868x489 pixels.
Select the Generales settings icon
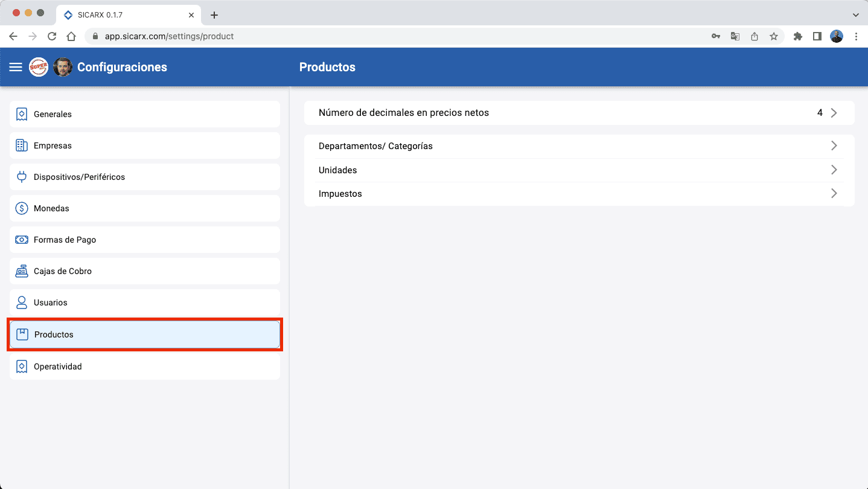tap(22, 113)
